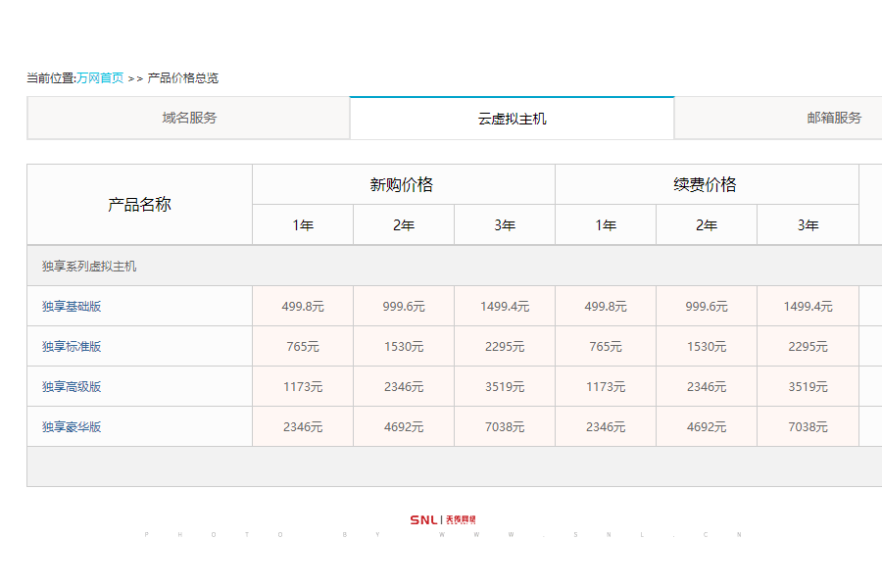Switch to the 域名服务 tab

[189, 118]
